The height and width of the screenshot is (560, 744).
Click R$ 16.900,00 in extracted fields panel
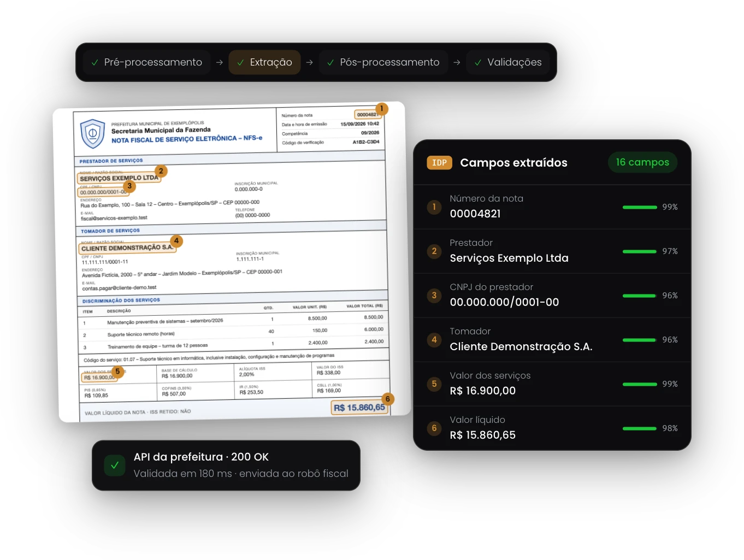coord(483,391)
